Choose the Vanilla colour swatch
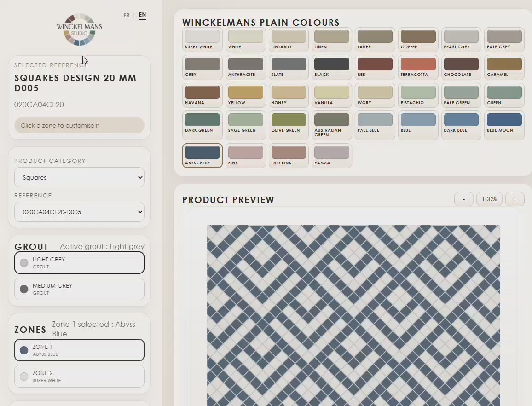Viewport: 532px width, 406px height. pos(332,95)
